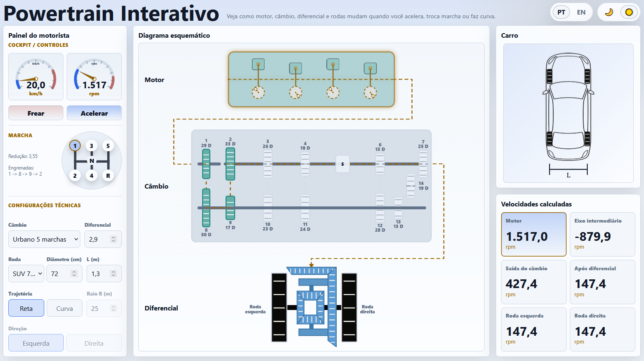The width and height of the screenshot is (644, 361).
Task: Click gear 6 (13 D) in gearbox
Action: 380,164
